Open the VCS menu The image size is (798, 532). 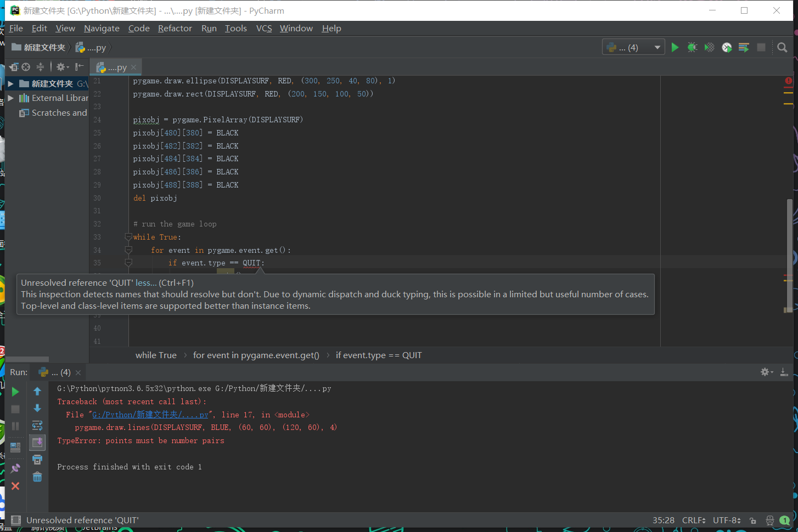point(264,28)
